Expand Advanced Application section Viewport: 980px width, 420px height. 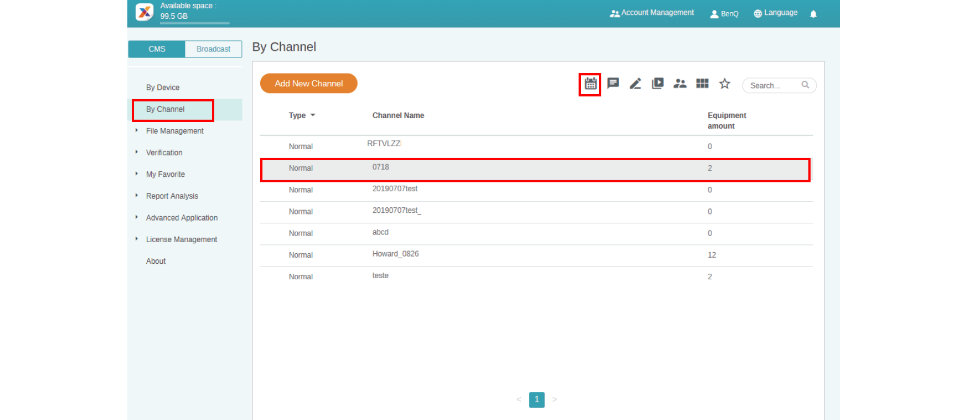(x=181, y=218)
